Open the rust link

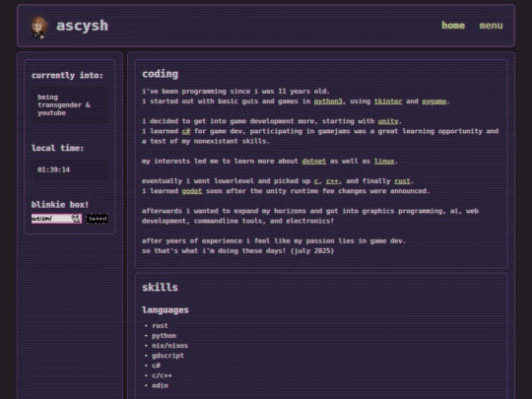[402, 181]
